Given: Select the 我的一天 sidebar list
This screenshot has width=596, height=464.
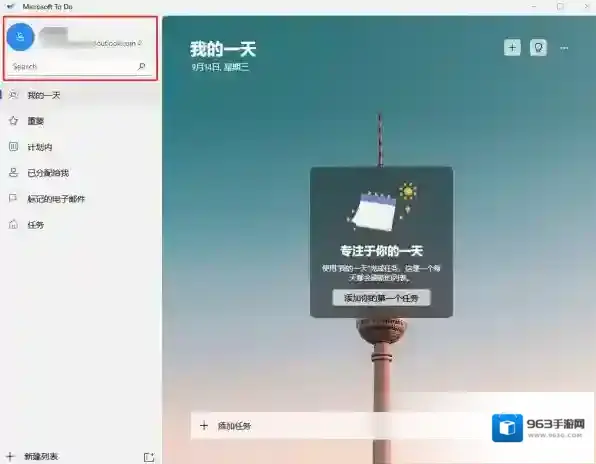Looking at the screenshot, I should click(x=81, y=95).
